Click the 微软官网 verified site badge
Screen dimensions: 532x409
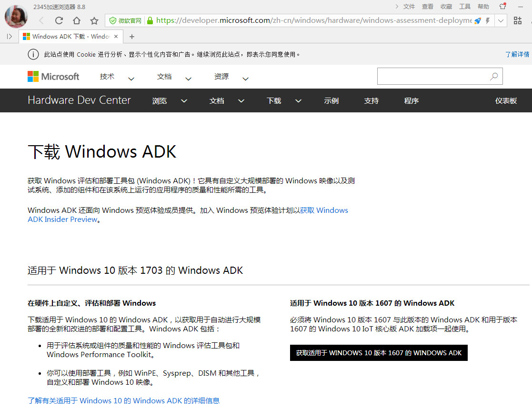tap(125, 20)
